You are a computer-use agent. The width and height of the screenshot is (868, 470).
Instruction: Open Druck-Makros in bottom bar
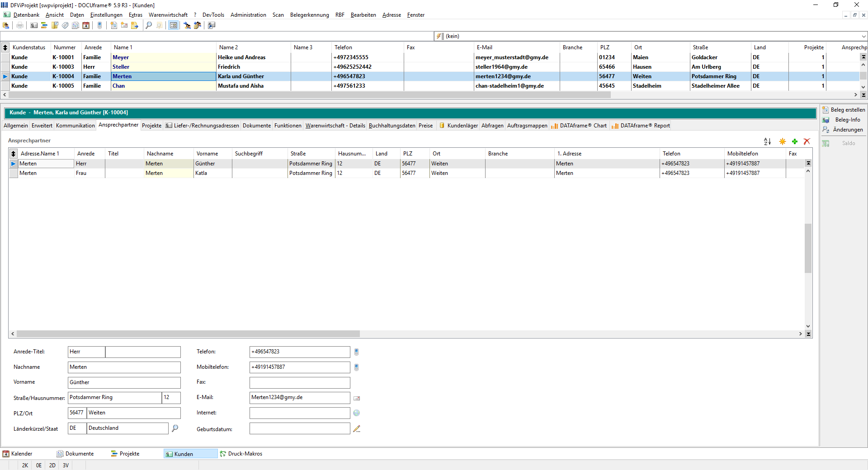point(241,454)
